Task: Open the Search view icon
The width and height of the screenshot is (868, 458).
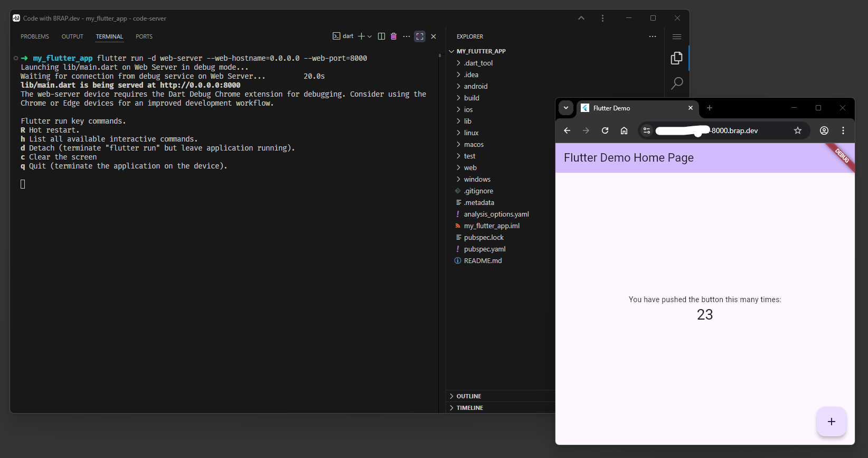Action: 676,83
